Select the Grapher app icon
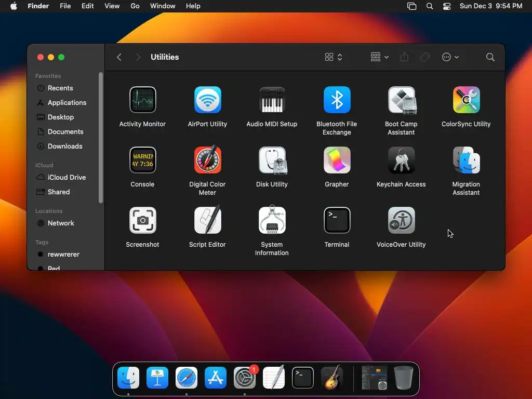This screenshot has height=399, width=532. tap(337, 160)
